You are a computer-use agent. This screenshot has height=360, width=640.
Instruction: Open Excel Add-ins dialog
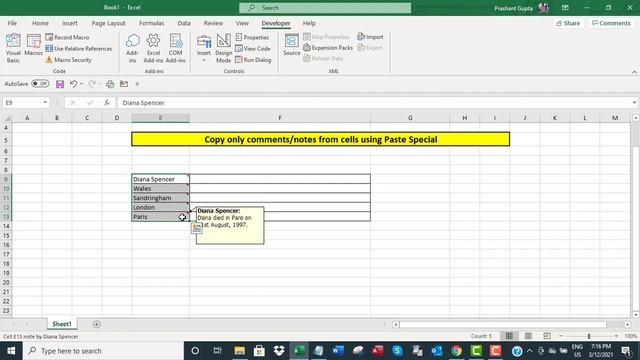(x=153, y=48)
